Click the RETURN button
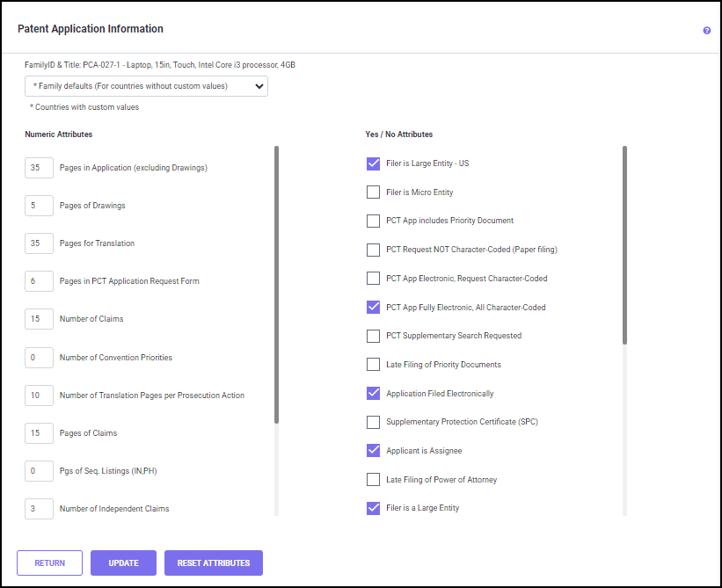The height and width of the screenshot is (588, 722). pyautogui.click(x=49, y=563)
